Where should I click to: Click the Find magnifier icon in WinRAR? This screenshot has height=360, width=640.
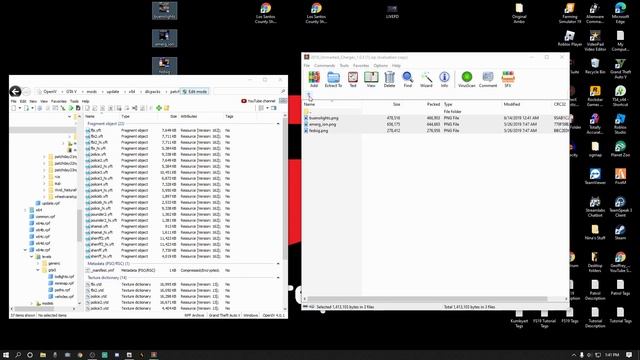407,79
